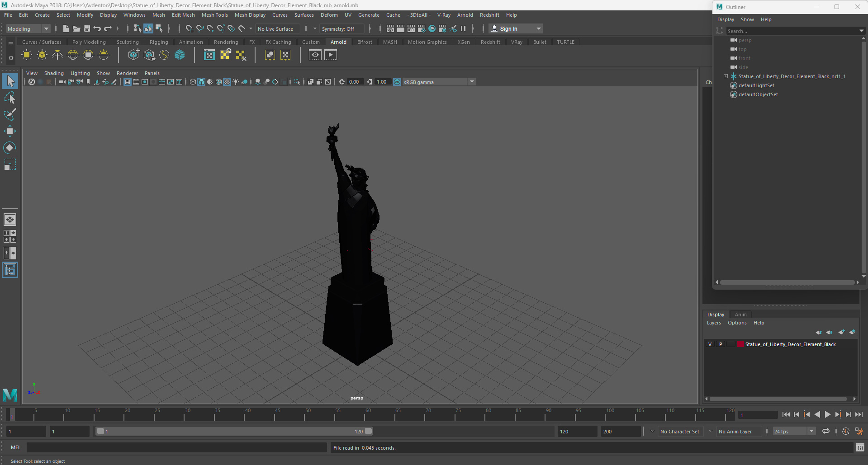
Task: Play the animation forwards
Action: (x=827, y=414)
